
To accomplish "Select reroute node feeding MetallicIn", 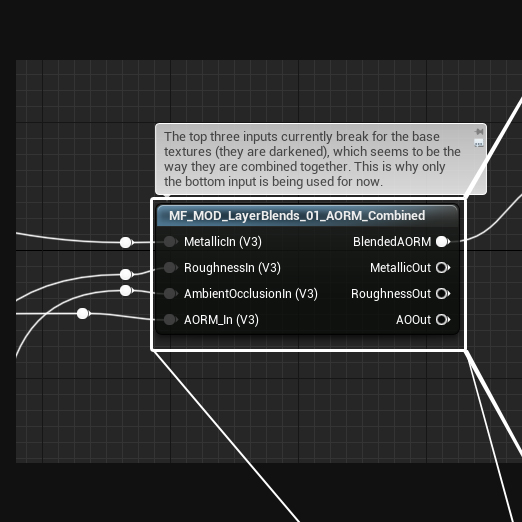I will [126, 242].
